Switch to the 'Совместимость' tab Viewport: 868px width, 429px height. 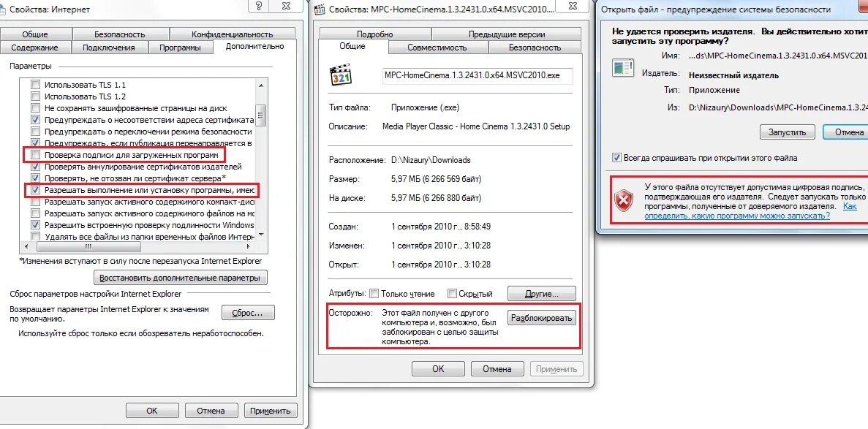point(437,48)
